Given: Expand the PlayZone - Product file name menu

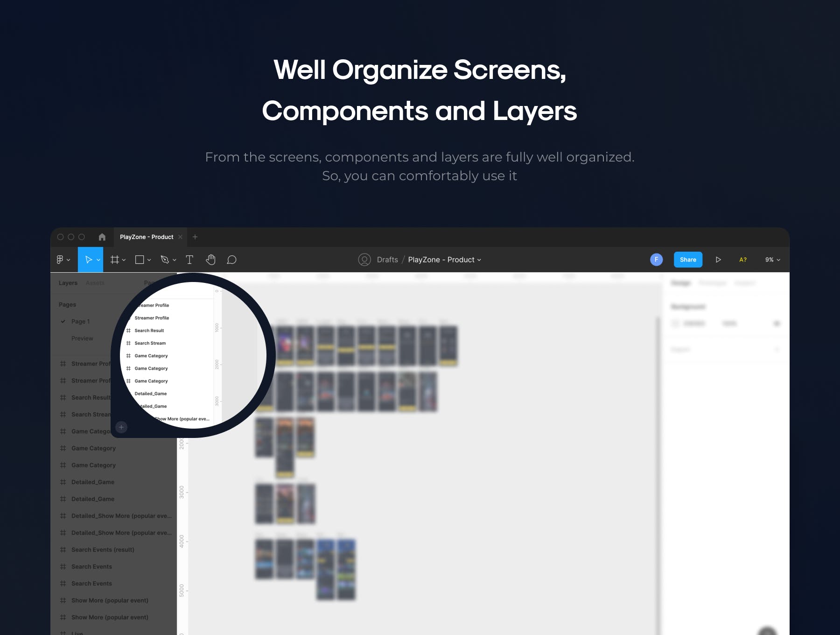Looking at the screenshot, I should [444, 260].
